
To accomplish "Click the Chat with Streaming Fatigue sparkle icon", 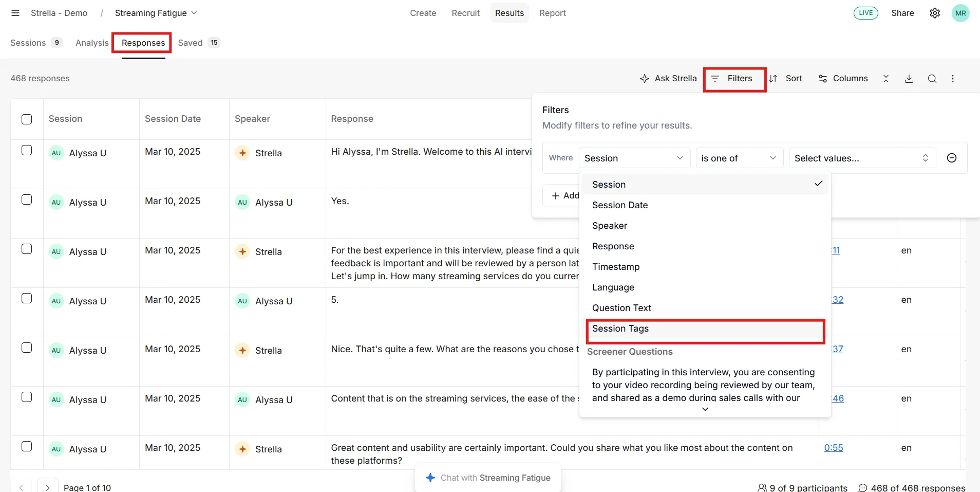I will coord(430,478).
